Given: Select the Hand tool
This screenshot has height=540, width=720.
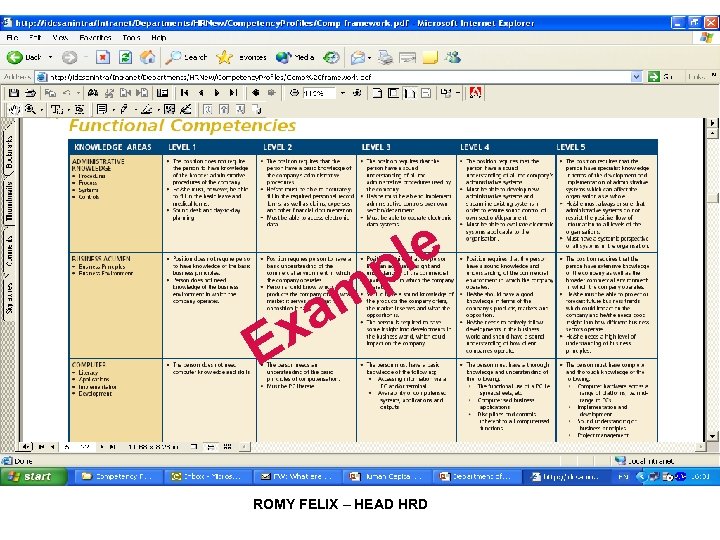Looking at the screenshot, I should (x=14, y=109).
